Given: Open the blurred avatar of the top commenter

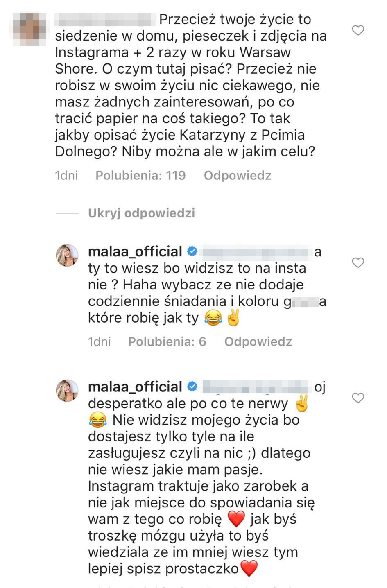Looking at the screenshot, I should 29,29.
